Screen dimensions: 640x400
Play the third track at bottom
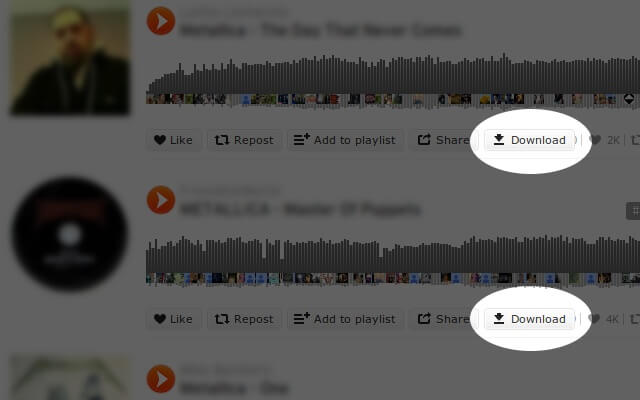coord(161,379)
